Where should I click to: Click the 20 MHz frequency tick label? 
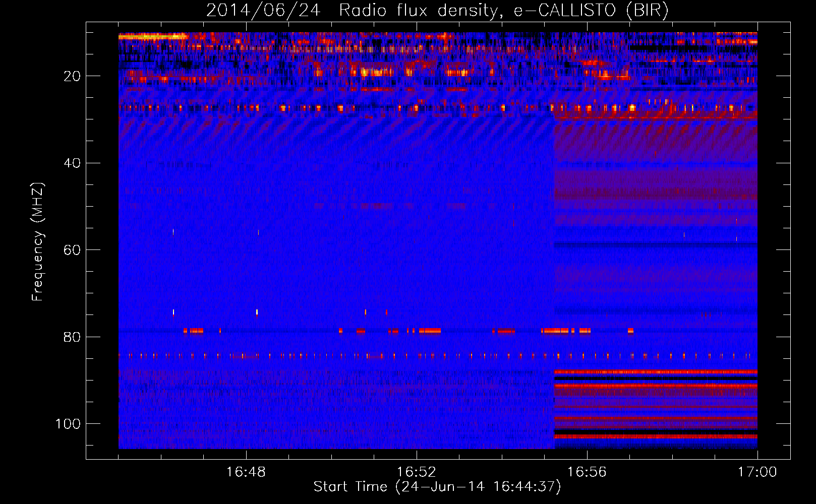[x=73, y=76]
